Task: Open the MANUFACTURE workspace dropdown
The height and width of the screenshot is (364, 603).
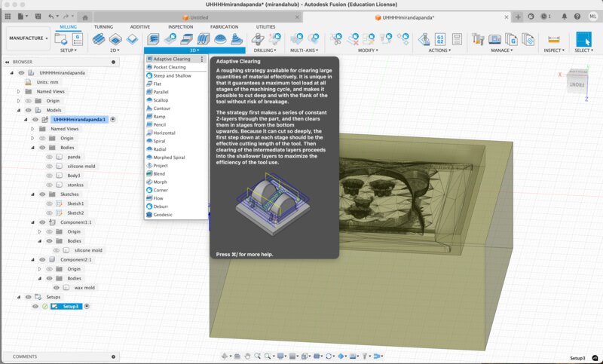Action: [x=27, y=38]
